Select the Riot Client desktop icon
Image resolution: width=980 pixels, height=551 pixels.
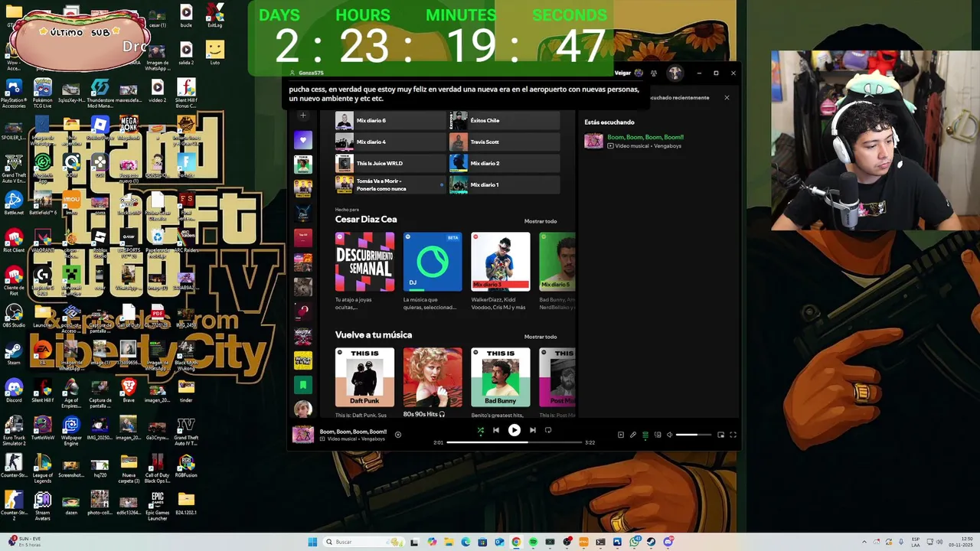click(x=14, y=240)
